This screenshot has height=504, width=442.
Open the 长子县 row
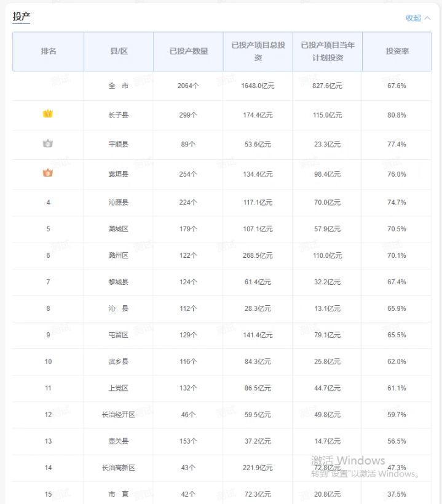coord(118,115)
